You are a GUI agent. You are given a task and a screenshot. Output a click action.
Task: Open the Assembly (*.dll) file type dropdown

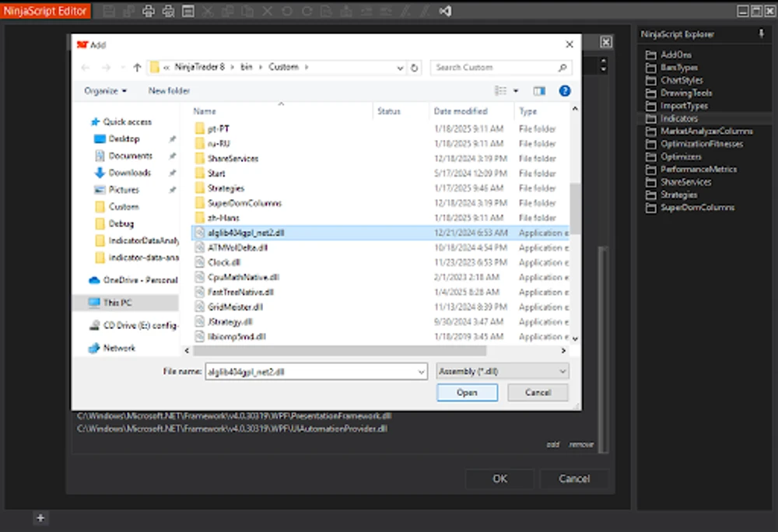(x=502, y=371)
